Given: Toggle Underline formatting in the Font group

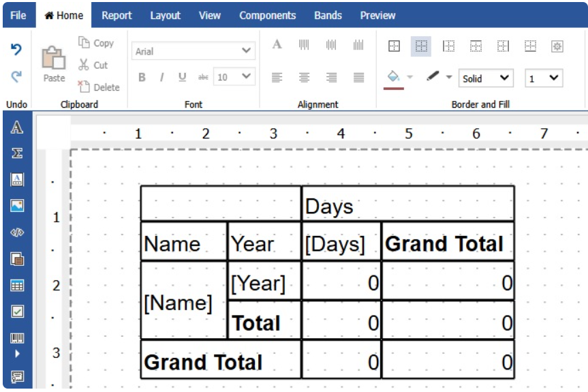Looking at the screenshot, I should pyautogui.click(x=182, y=78).
